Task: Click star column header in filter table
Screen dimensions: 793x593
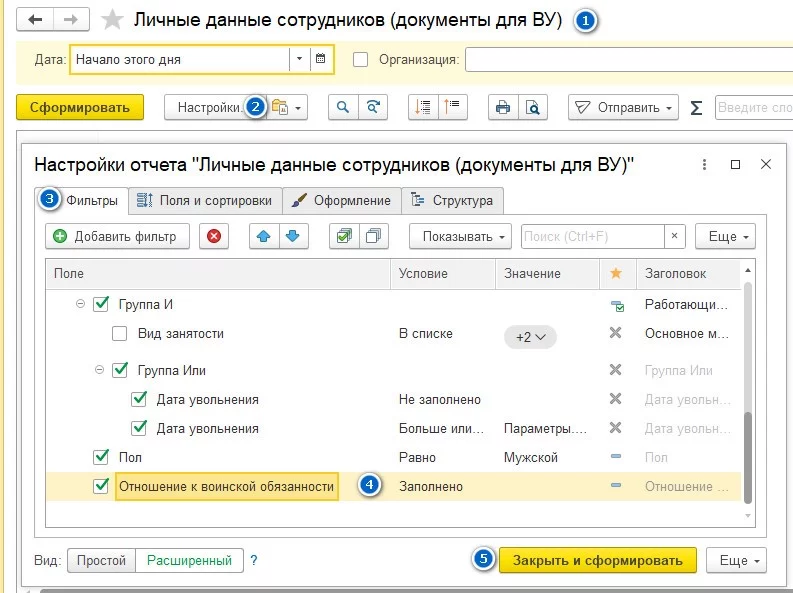Action: tap(615, 273)
